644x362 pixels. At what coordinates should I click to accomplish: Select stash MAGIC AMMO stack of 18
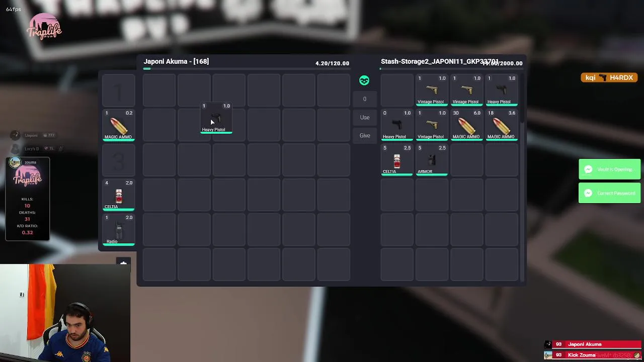502,125
